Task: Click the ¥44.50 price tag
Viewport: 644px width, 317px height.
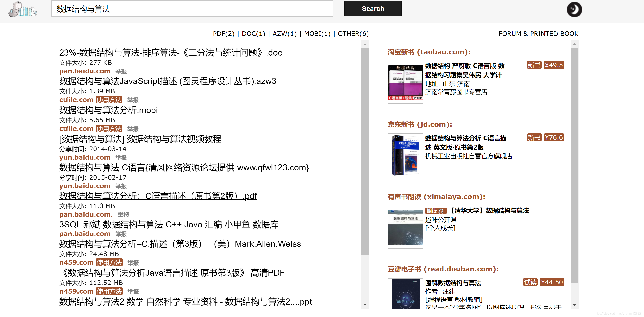Action: (x=552, y=282)
